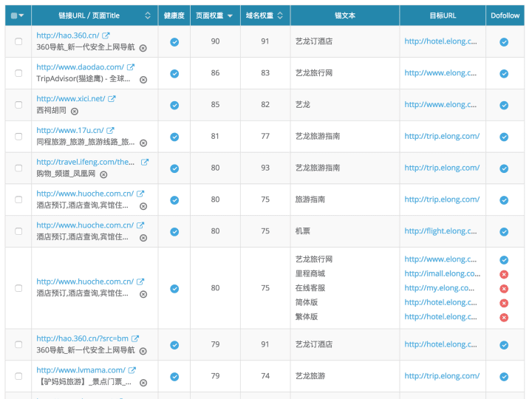Click page title 西祠胡同
This screenshot has width=532, height=399.
coord(51,110)
